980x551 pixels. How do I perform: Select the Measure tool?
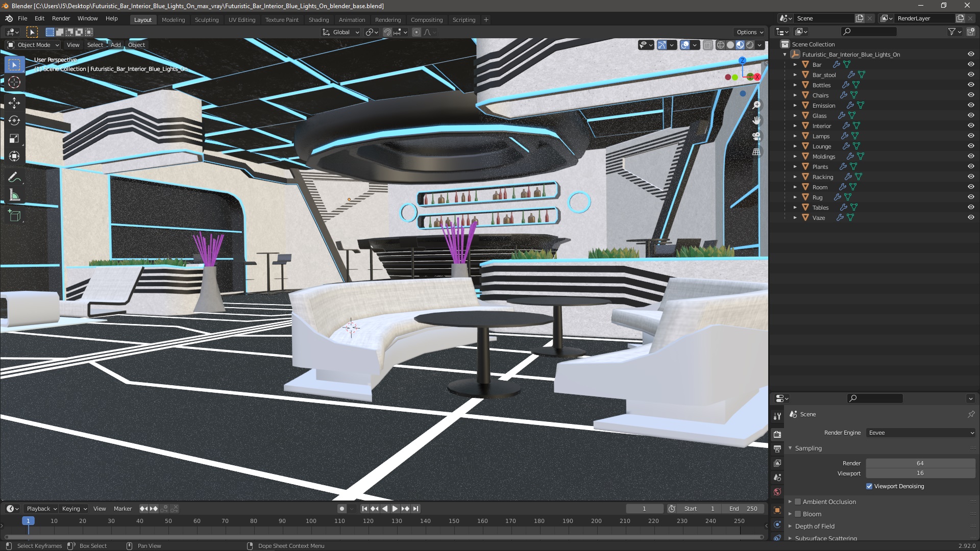point(14,196)
